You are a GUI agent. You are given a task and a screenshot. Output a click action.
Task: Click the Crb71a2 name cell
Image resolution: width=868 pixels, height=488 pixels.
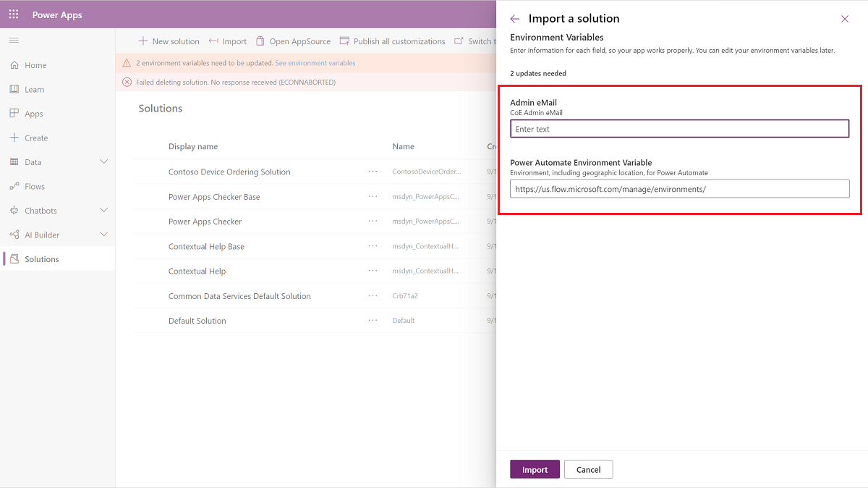pos(405,296)
